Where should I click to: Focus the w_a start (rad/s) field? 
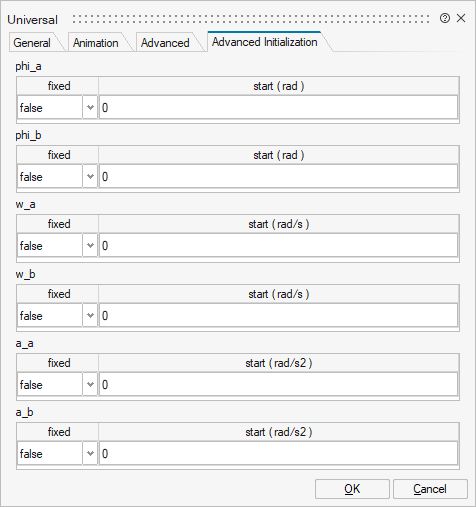coord(278,246)
